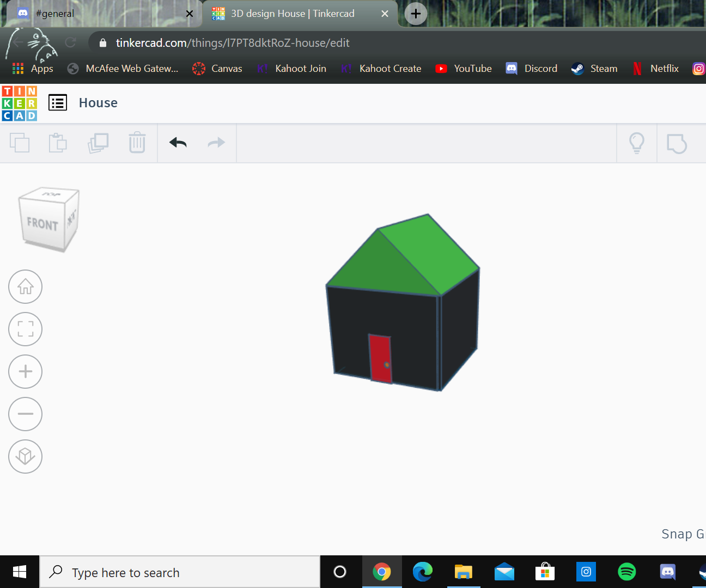Click the design properties list icon
Image resolution: width=706 pixels, height=588 pixels.
point(58,102)
